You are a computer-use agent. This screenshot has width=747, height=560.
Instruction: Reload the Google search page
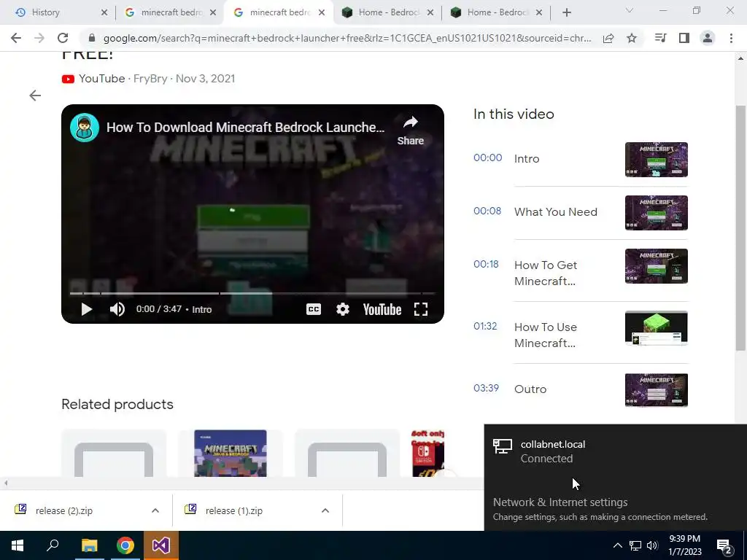click(63, 38)
